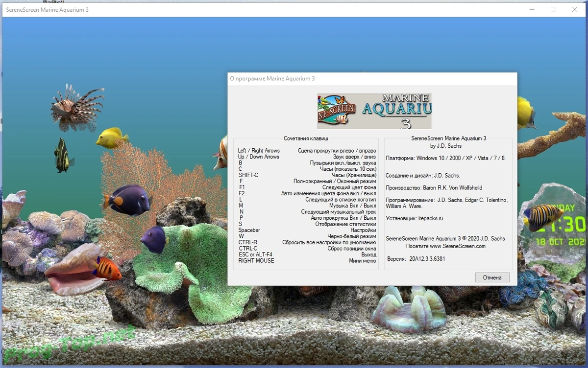Click the 'Версия: 20A12.3.3.6381' line
This screenshot has height=368, width=588.
pos(416,258)
